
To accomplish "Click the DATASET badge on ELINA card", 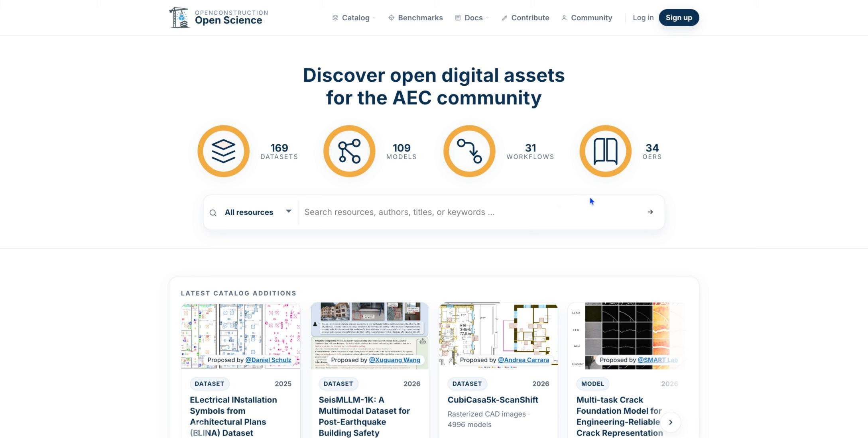I will (209, 384).
